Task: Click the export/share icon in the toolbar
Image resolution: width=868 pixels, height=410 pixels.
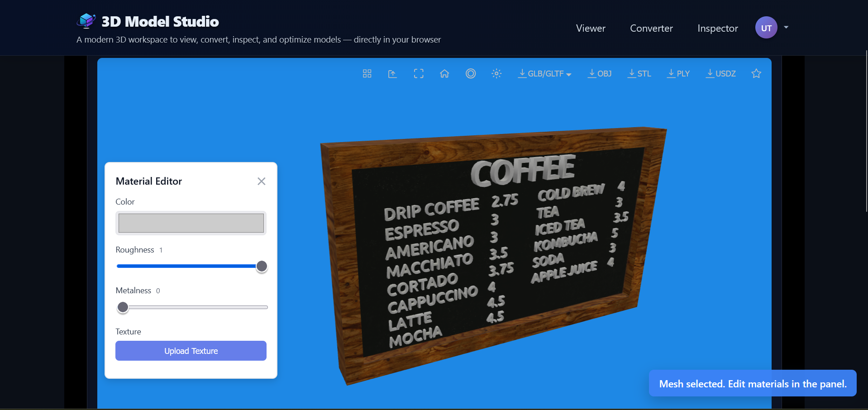Action: [x=392, y=73]
